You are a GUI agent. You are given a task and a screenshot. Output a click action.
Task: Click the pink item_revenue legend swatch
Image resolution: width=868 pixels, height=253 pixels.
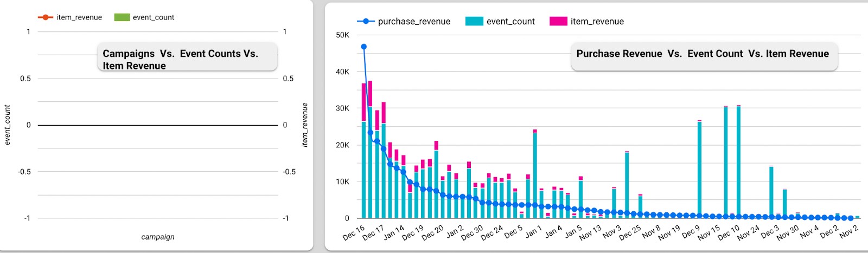pyautogui.click(x=558, y=21)
